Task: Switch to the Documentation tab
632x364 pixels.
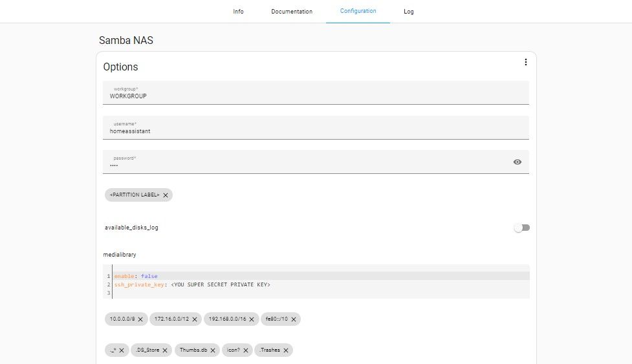Action: 292,11
